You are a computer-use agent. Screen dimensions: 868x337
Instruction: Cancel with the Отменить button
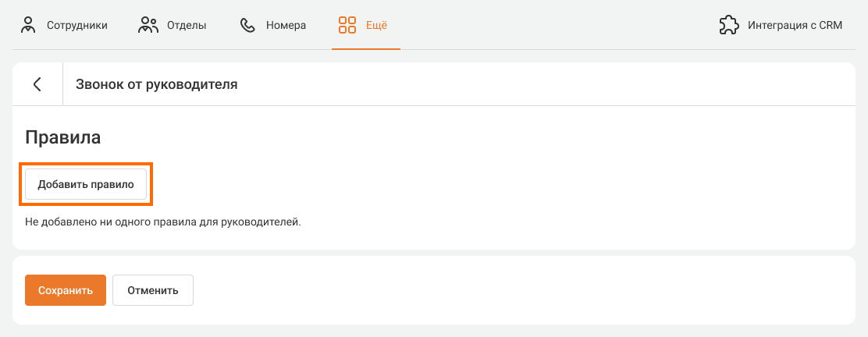click(153, 290)
